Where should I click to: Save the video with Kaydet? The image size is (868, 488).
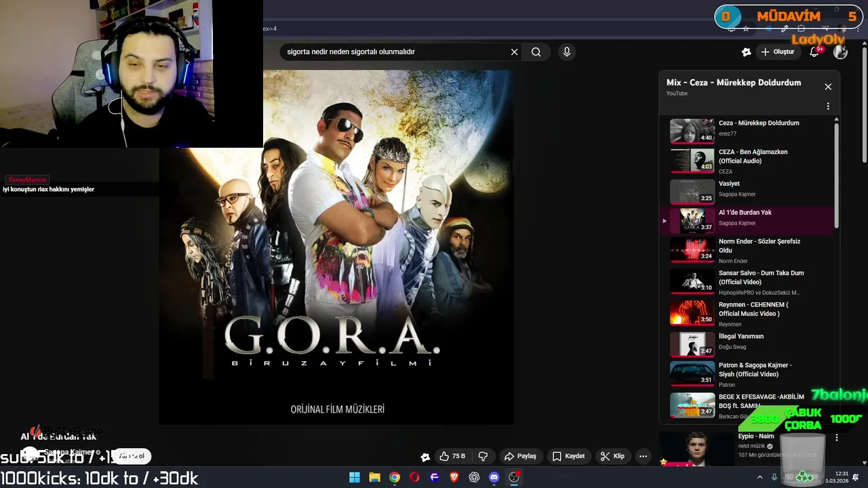coord(568,456)
